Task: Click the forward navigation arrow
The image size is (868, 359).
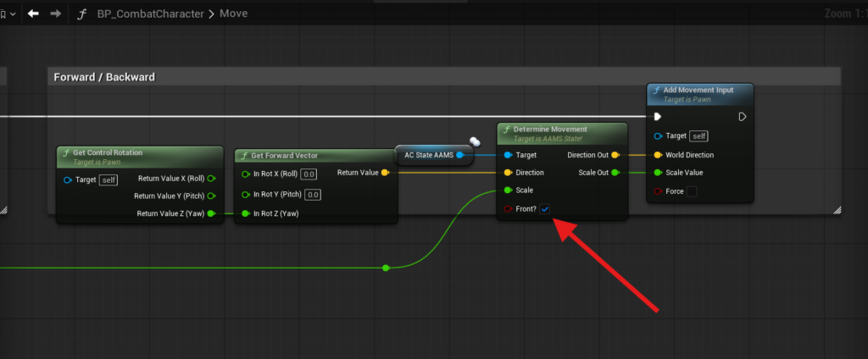Action: pyautogui.click(x=56, y=14)
